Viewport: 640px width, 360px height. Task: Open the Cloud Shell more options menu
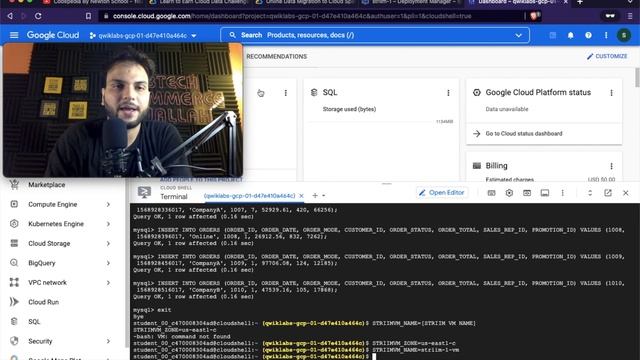(x=562, y=193)
